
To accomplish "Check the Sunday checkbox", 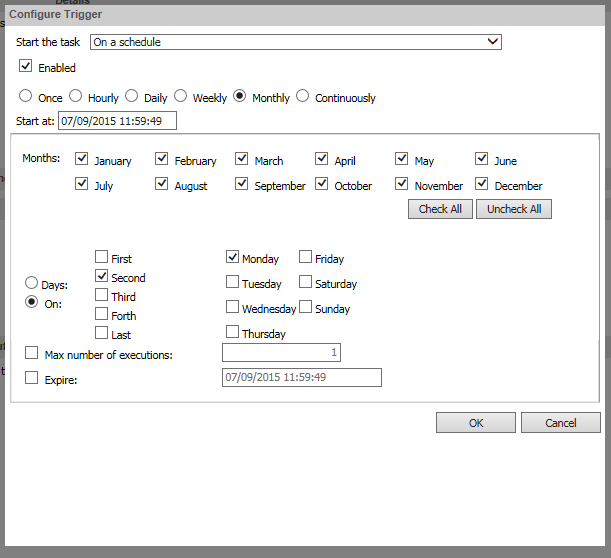I will click(x=306, y=307).
